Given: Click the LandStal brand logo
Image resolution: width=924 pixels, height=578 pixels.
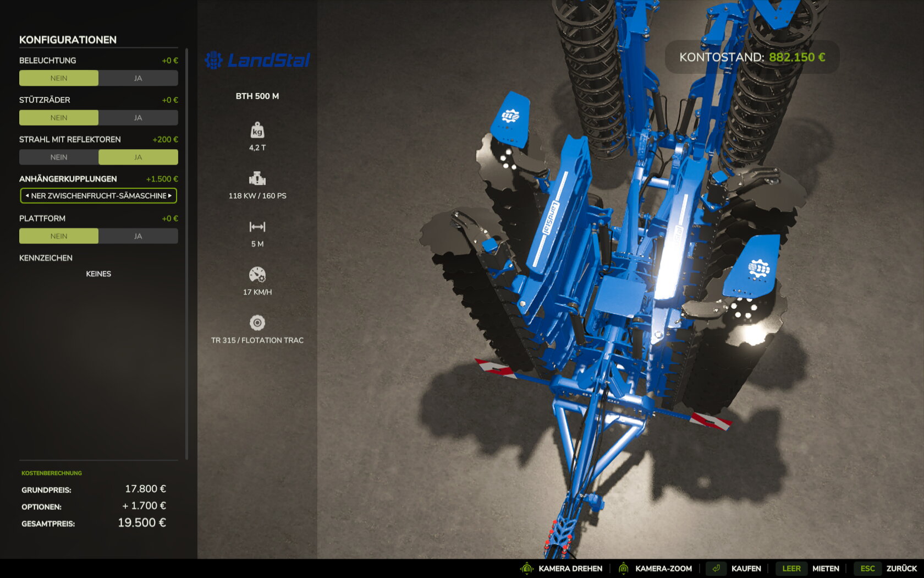Looking at the screenshot, I should (257, 60).
